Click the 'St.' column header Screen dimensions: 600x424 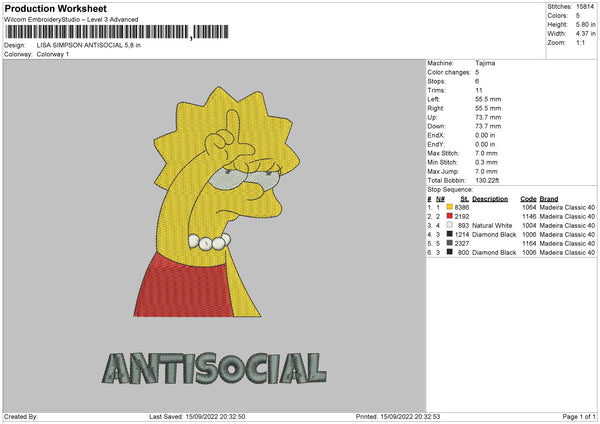click(x=465, y=199)
